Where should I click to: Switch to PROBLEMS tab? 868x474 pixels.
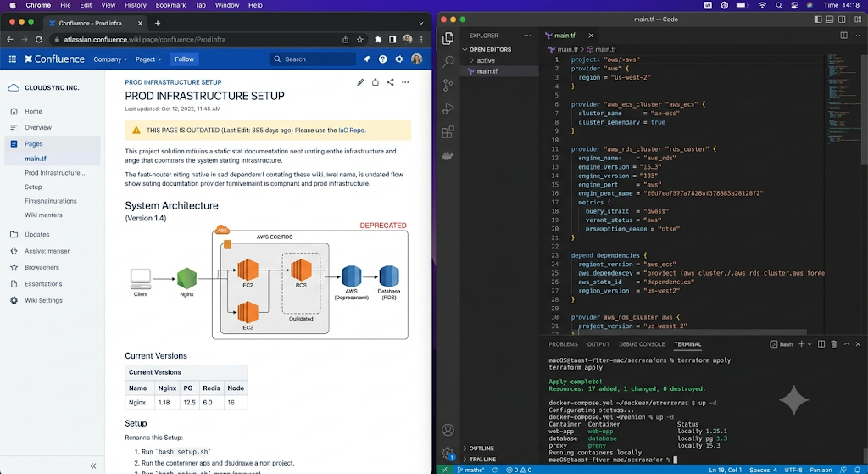[563, 344]
